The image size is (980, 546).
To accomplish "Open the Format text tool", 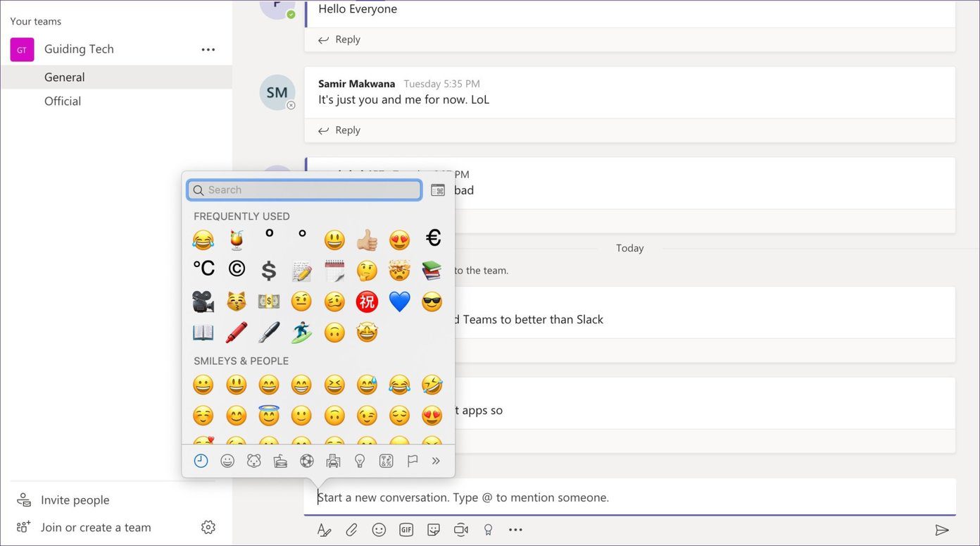I will tap(324, 530).
